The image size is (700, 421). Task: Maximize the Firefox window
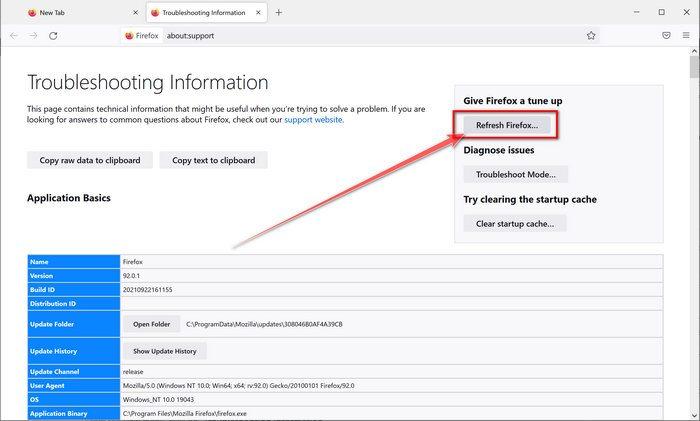point(662,13)
